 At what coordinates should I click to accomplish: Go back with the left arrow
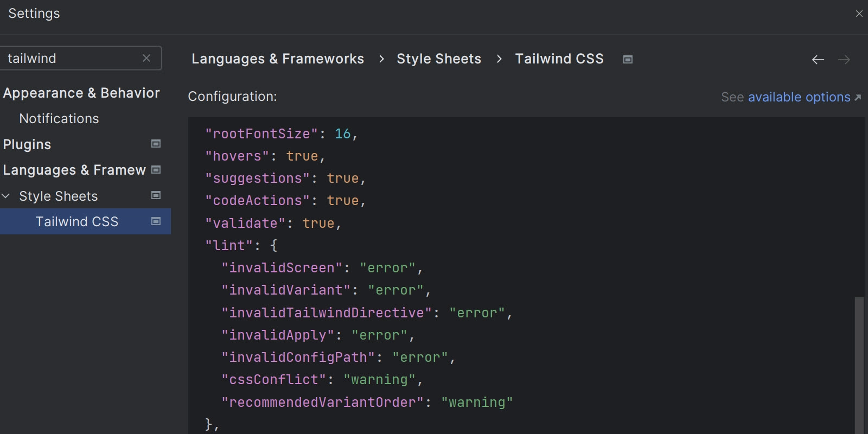(818, 60)
